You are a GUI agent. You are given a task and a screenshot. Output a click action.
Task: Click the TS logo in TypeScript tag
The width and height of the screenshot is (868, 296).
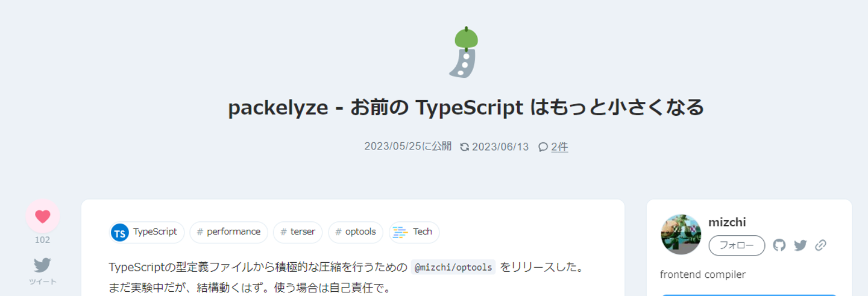click(x=120, y=232)
